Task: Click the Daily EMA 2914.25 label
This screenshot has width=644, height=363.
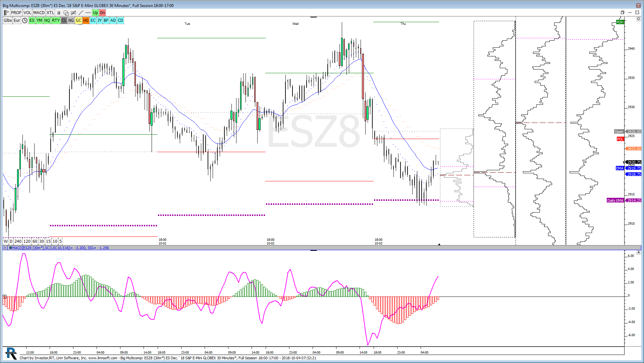Action: [624, 200]
